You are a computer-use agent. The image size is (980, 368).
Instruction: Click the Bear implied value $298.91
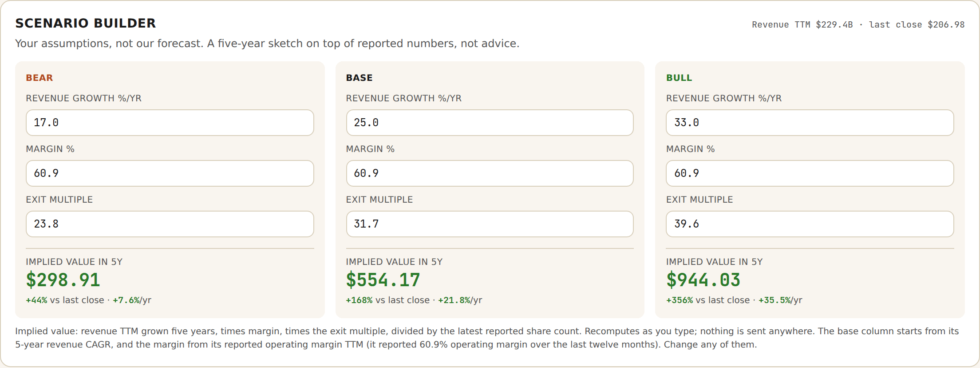[x=63, y=280]
